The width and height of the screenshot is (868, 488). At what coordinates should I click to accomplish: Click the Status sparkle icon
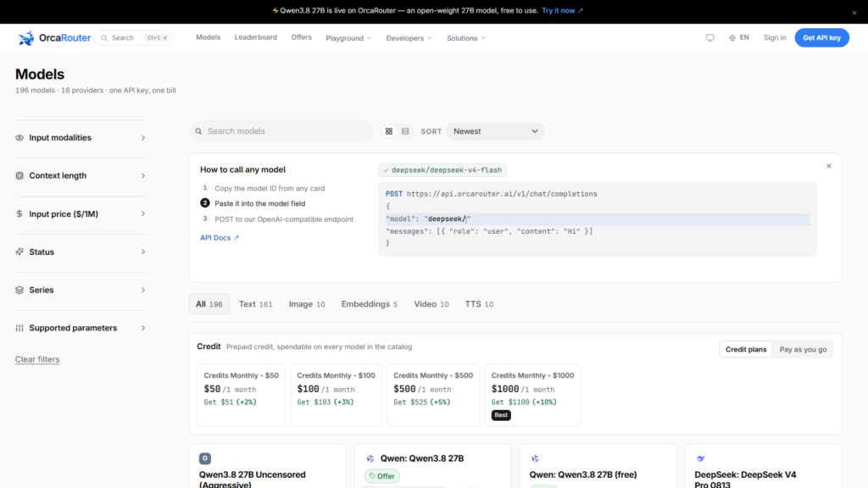pyautogui.click(x=19, y=252)
